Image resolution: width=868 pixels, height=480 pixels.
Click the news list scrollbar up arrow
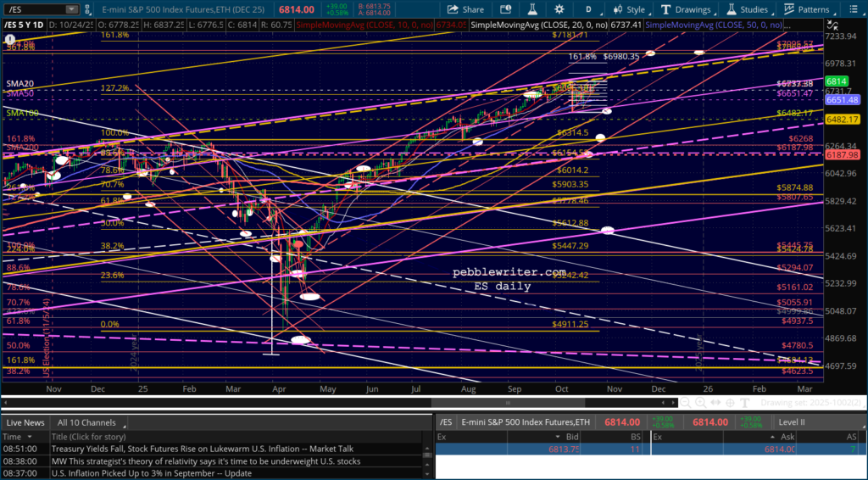(x=427, y=448)
